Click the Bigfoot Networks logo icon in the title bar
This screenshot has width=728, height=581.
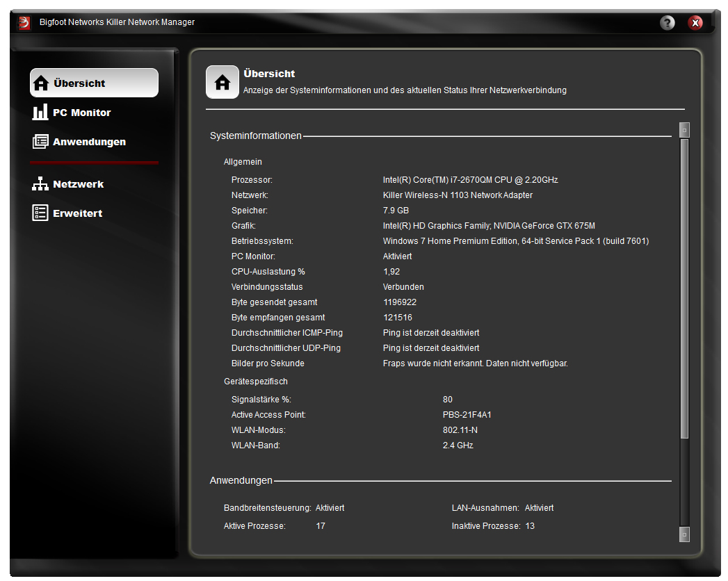coord(24,22)
